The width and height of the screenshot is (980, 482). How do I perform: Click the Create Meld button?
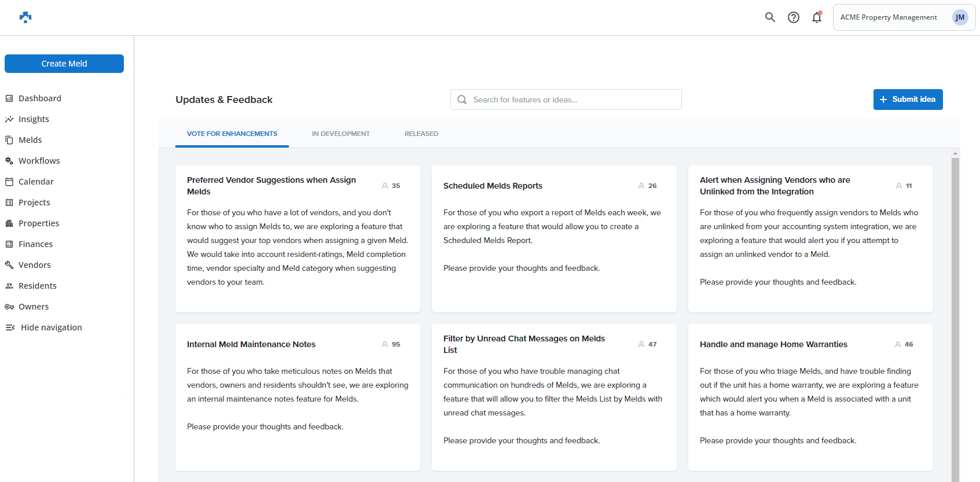[x=64, y=64]
